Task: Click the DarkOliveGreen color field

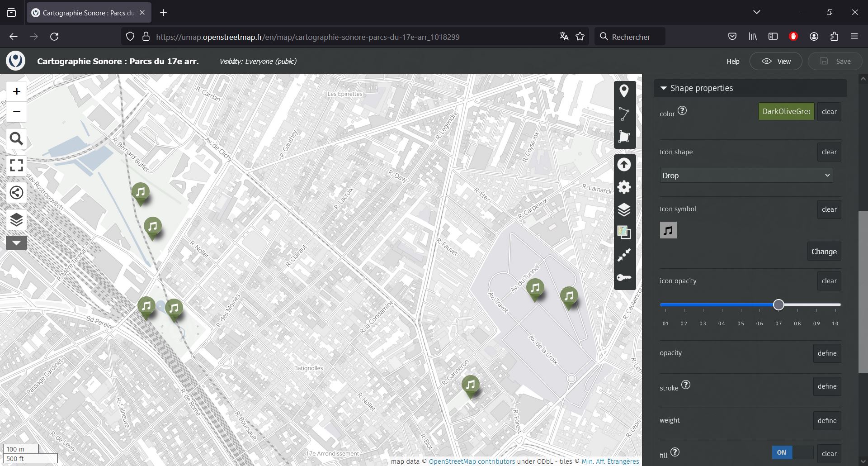Action: 786,111
